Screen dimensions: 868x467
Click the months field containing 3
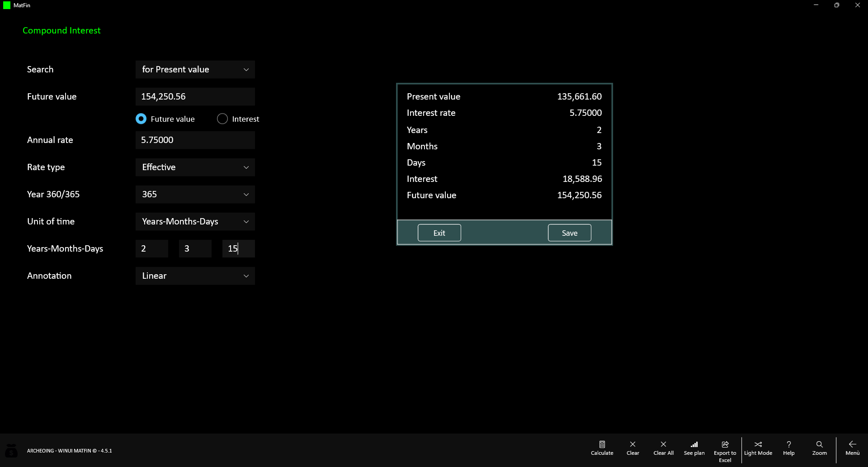tap(195, 248)
